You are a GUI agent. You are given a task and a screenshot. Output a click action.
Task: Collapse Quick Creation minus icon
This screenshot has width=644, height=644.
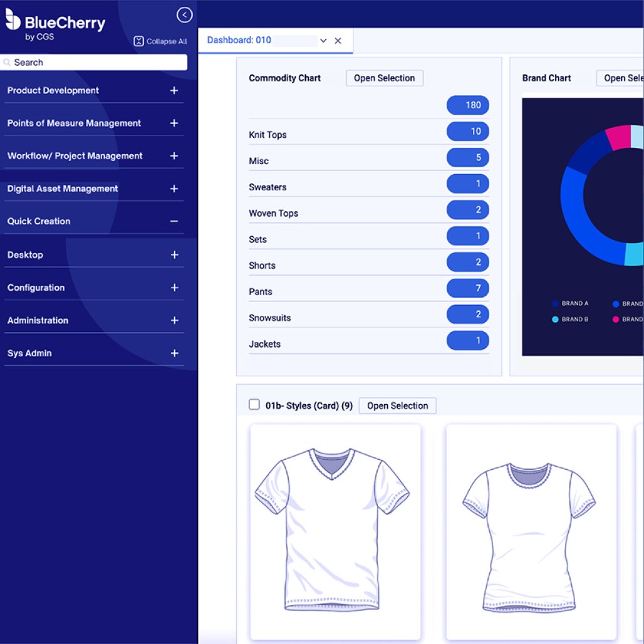(174, 221)
